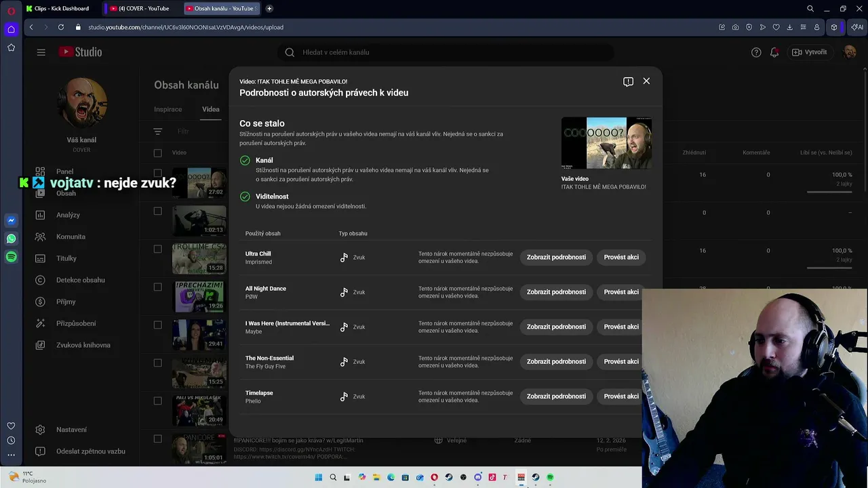Check the box for the 29:41 video
This screenshot has width=868, height=488.
157,325
